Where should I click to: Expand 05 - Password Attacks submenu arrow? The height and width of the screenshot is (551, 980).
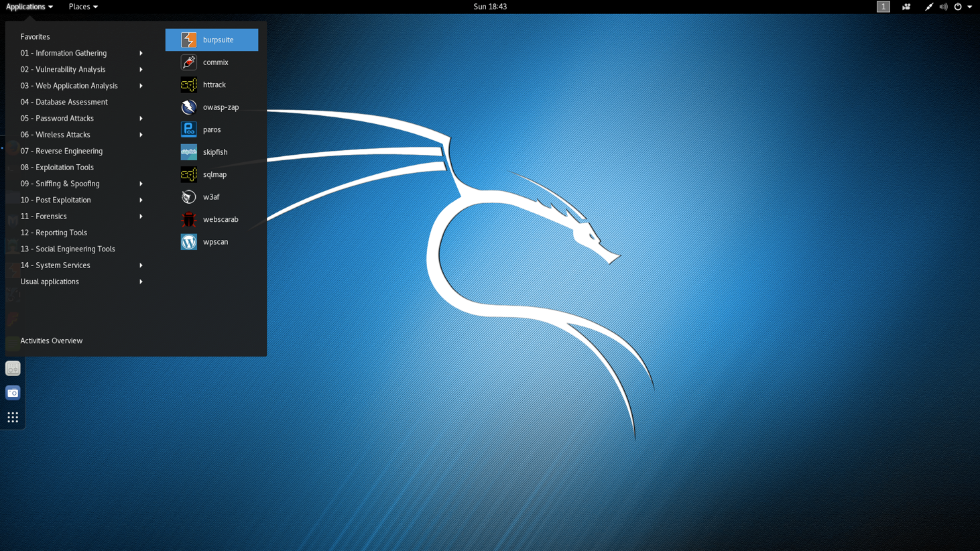(141, 119)
